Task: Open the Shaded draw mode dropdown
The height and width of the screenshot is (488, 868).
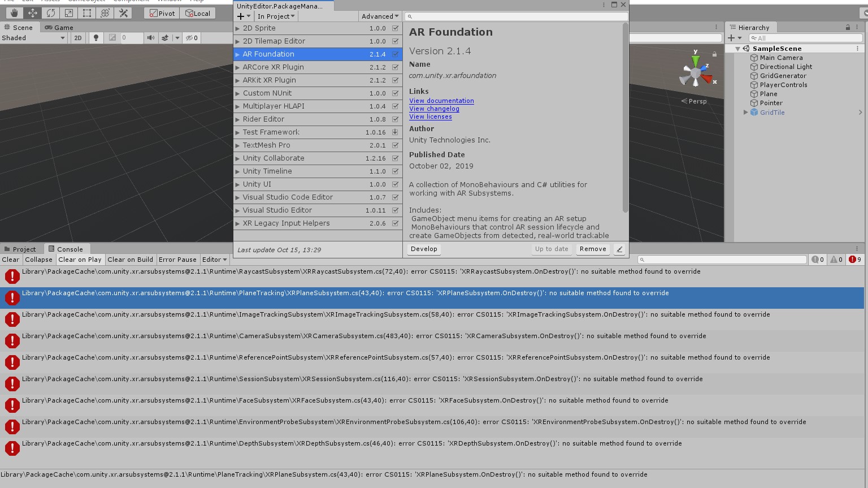Action: tap(33, 37)
